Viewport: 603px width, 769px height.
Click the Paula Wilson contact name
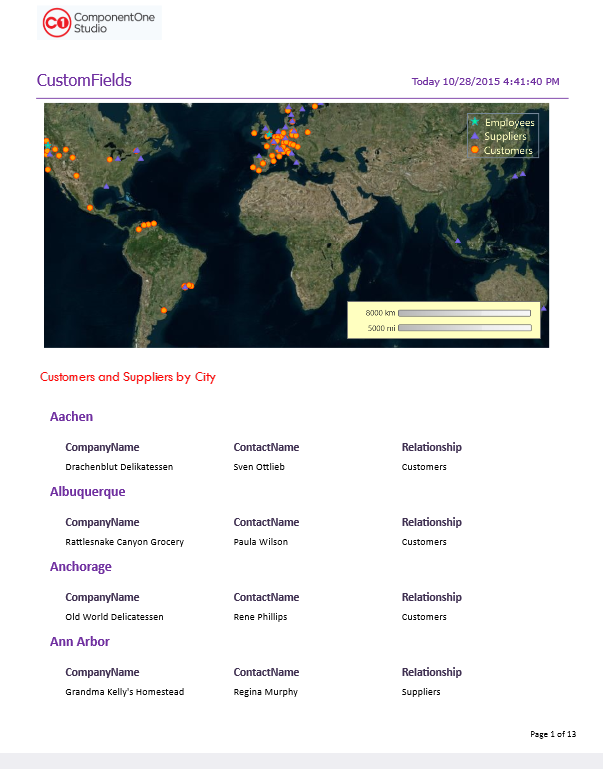click(260, 542)
